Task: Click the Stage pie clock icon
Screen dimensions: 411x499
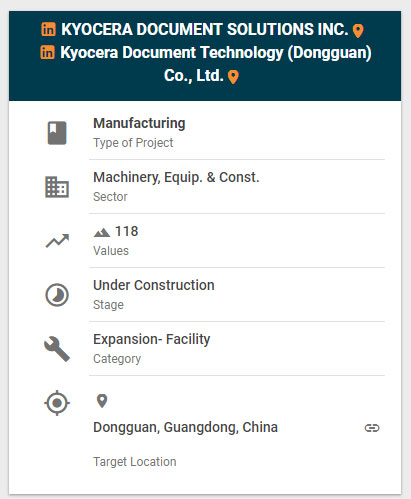Action: pos(57,295)
